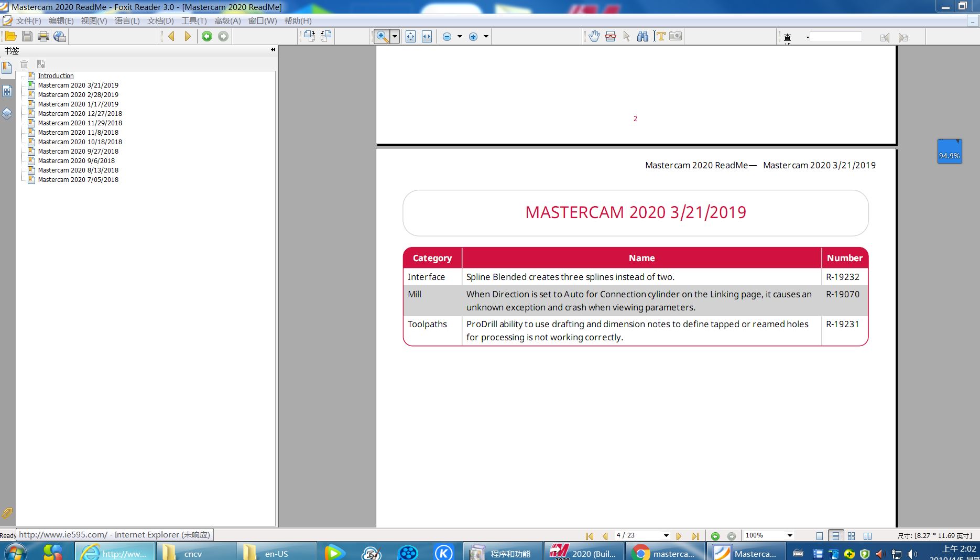Image resolution: width=980 pixels, height=560 pixels.
Task: Open bookmark Mastercam 2020 3/21/2019
Action: [x=78, y=85]
